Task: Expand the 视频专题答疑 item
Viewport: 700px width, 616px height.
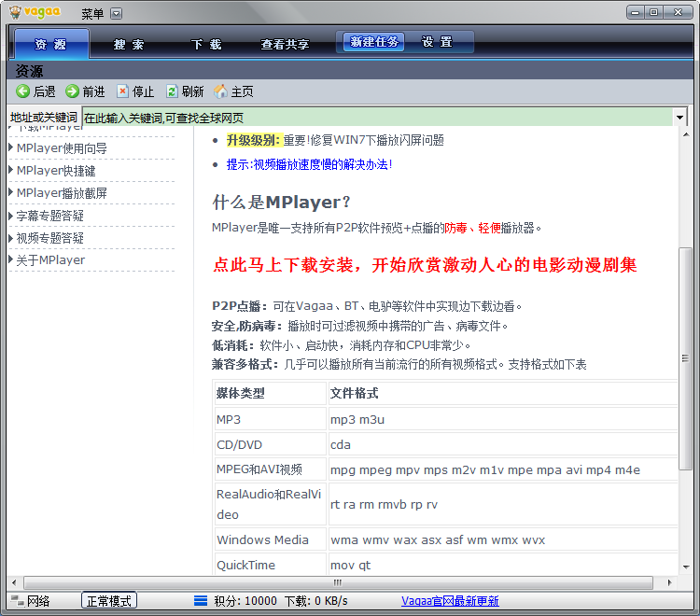Action: point(11,237)
